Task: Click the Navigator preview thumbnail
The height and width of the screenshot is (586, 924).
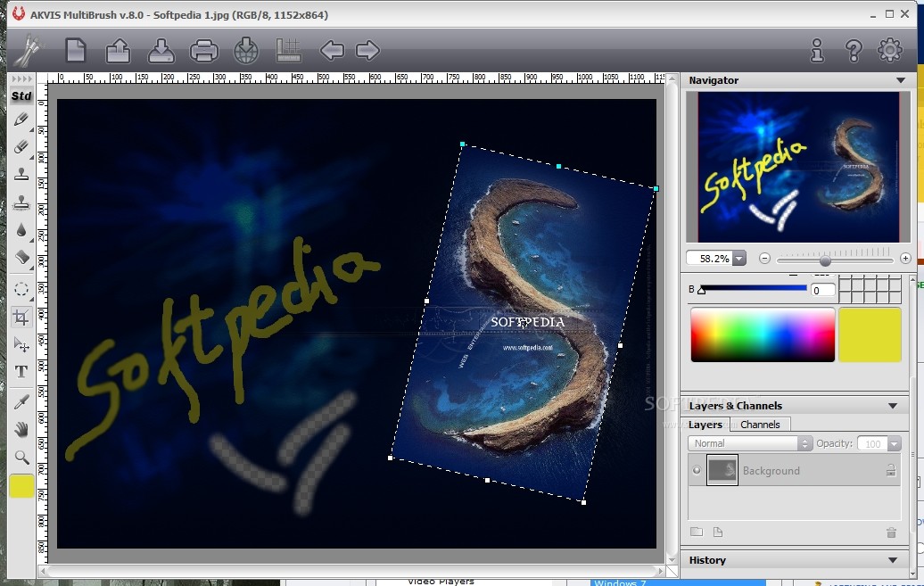Action: (798, 167)
